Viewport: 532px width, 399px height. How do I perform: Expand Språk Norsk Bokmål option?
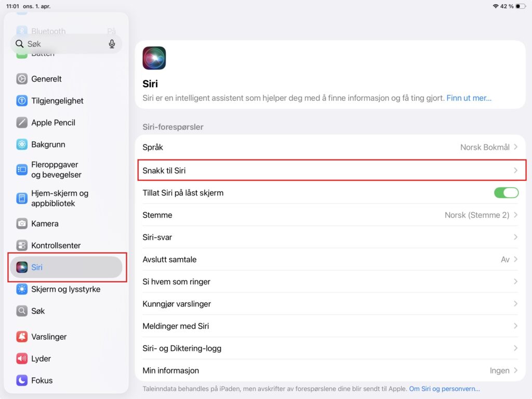pos(330,147)
